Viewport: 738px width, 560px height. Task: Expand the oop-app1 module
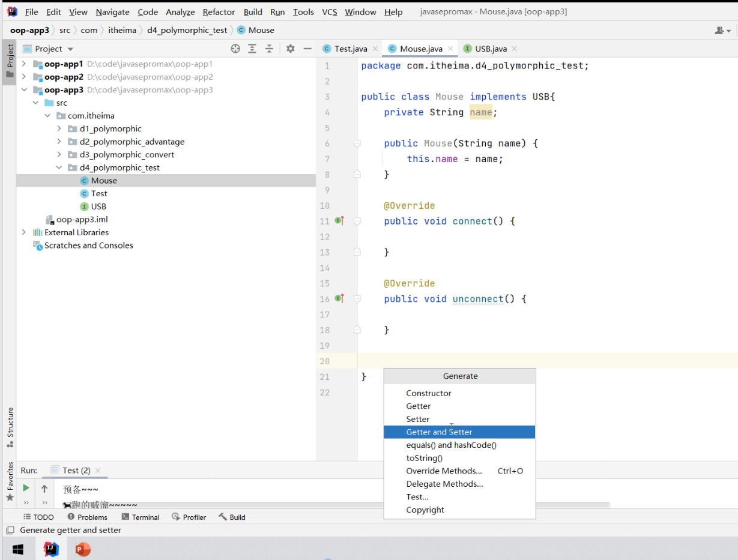(24, 64)
